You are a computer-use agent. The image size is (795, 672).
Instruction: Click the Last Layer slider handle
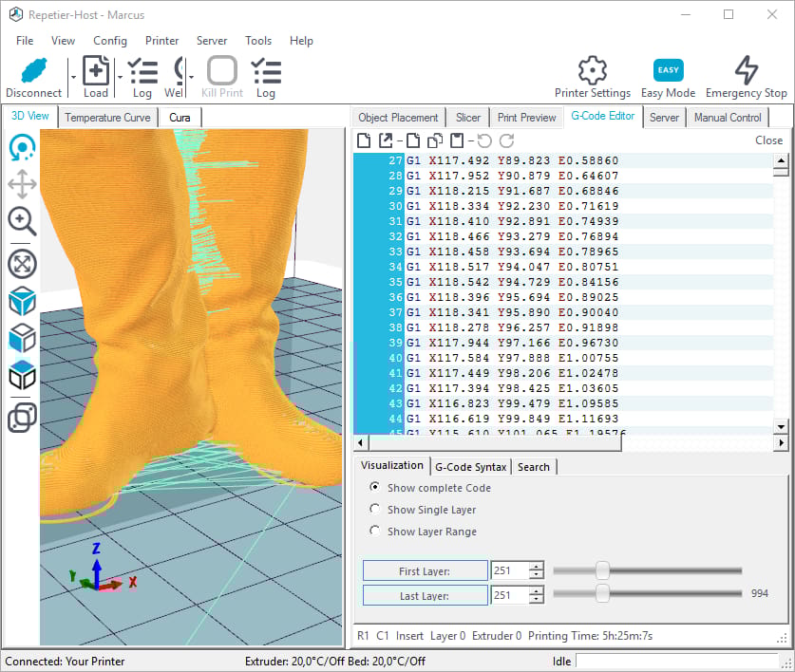[602, 594]
